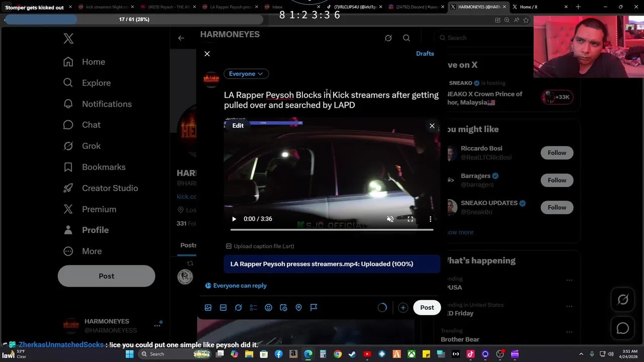This screenshot has height=362, width=644.
Task: Schedule the post
Action: pyautogui.click(x=284, y=307)
